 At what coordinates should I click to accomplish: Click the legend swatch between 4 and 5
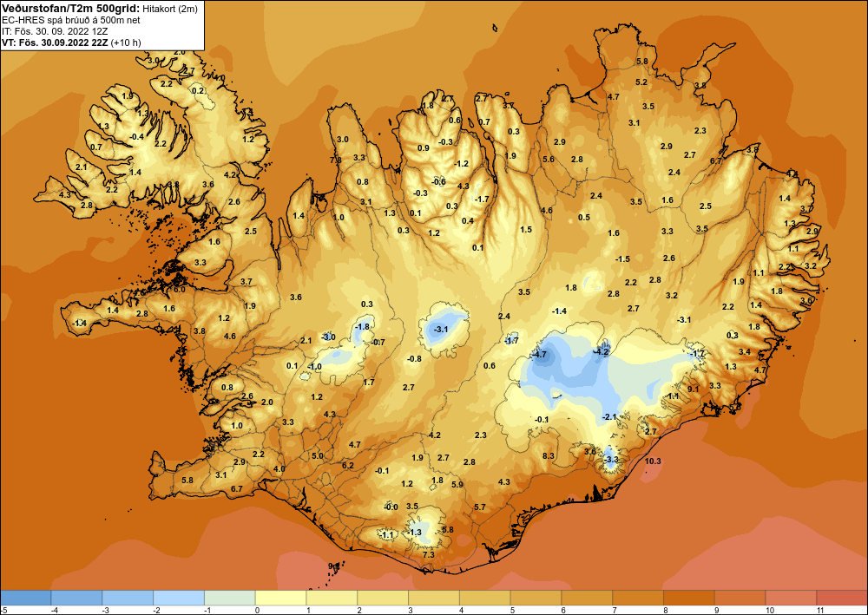485,598
